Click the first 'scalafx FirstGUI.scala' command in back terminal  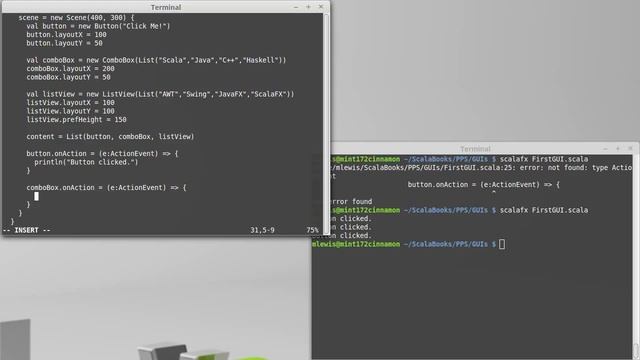(x=544, y=159)
